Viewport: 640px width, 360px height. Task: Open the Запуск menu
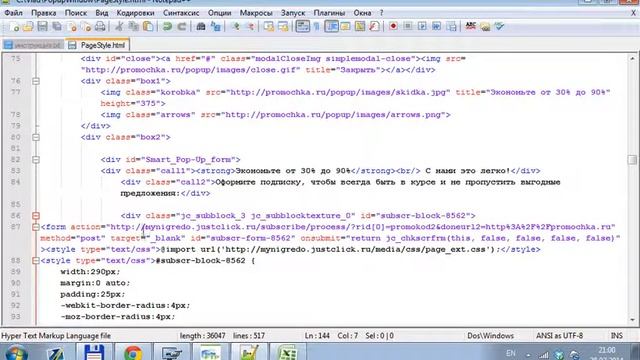293,13
